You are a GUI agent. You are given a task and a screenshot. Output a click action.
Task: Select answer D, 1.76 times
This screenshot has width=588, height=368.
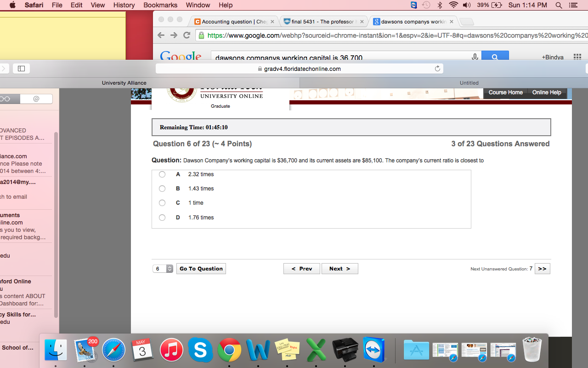click(162, 217)
